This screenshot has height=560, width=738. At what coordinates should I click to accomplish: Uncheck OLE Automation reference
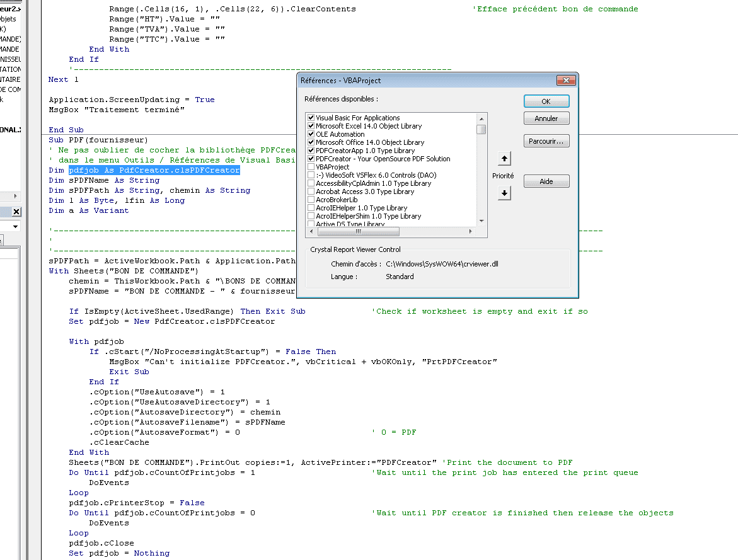pos(311,134)
